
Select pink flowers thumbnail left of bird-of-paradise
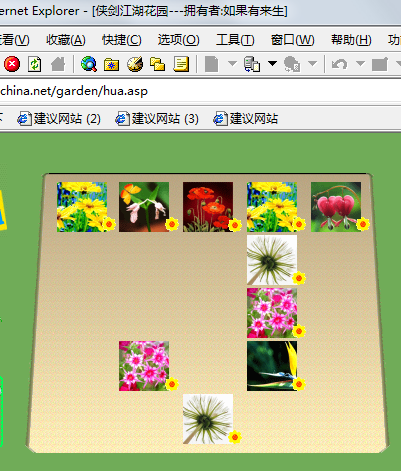coord(144,366)
